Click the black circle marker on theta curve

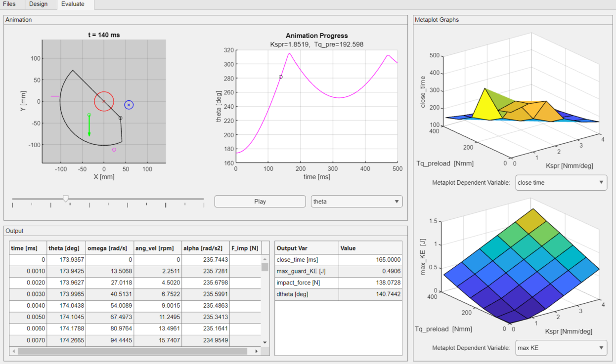pos(280,77)
